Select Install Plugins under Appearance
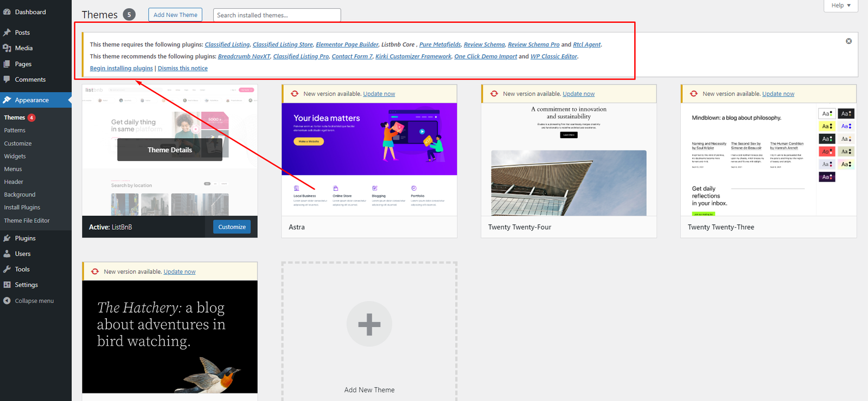Image resolution: width=868 pixels, height=401 pixels. pyautogui.click(x=22, y=208)
